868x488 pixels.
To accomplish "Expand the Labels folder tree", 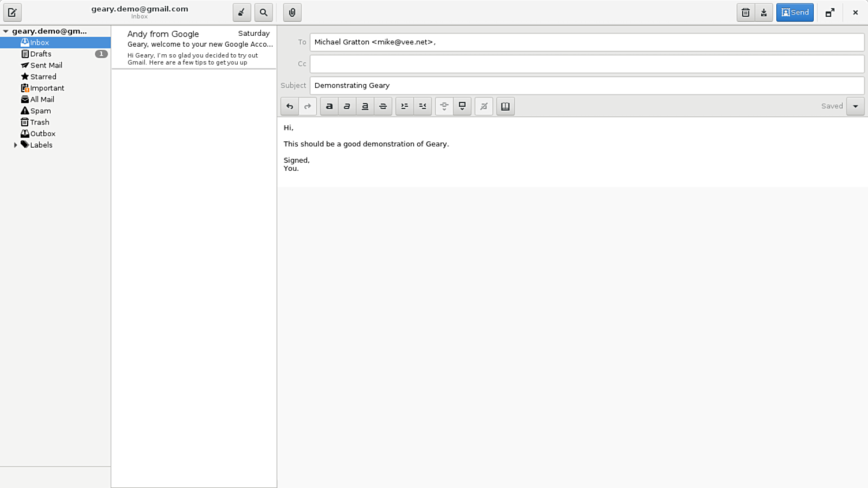I will coord(16,145).
